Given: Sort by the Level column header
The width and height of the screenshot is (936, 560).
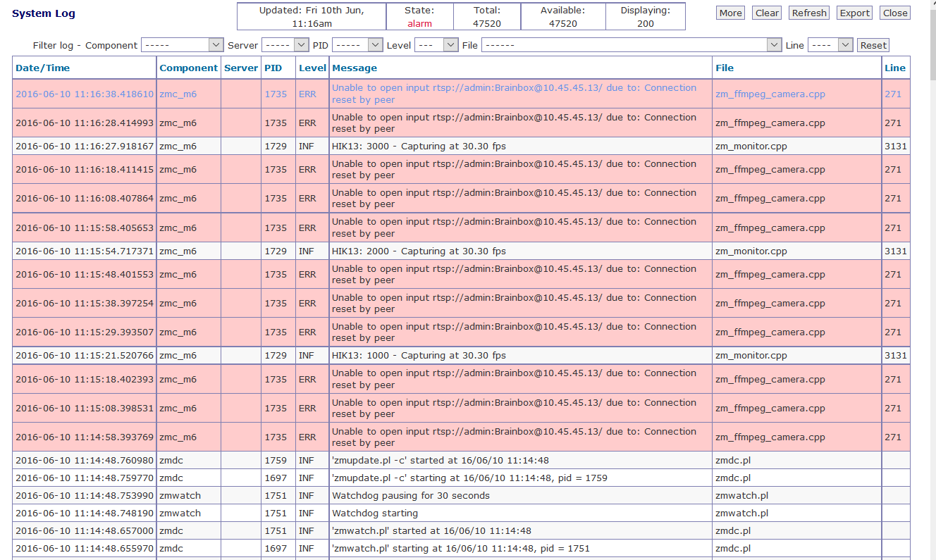Looking at the screenshot, I should (x=312, y=68).
